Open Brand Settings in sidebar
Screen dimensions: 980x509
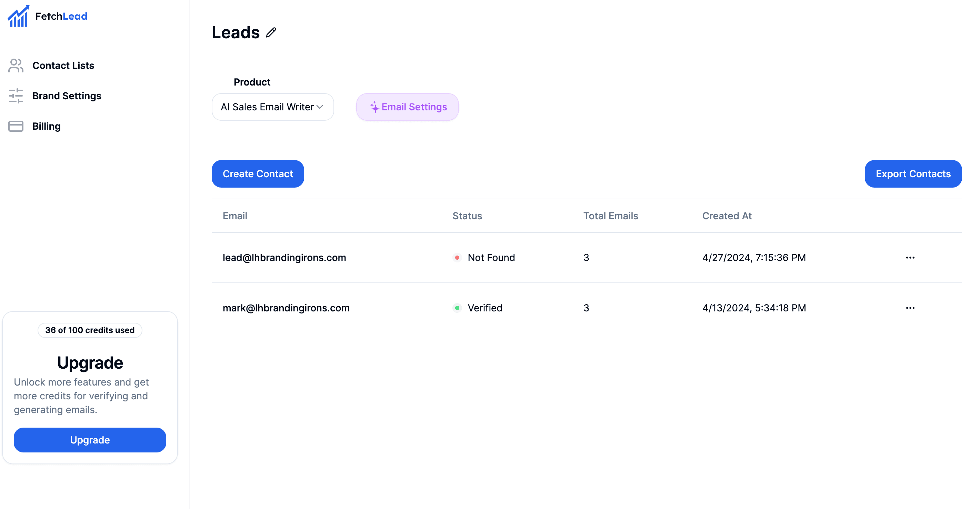tap(67, 96)
